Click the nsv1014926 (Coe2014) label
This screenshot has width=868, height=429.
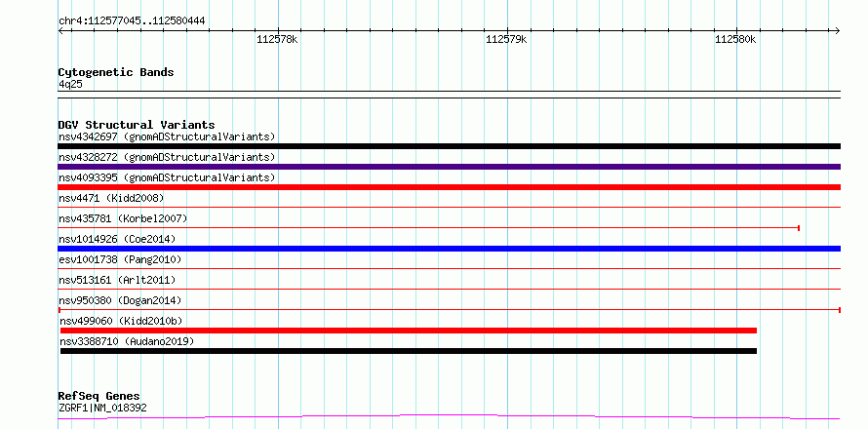[117, 239]
